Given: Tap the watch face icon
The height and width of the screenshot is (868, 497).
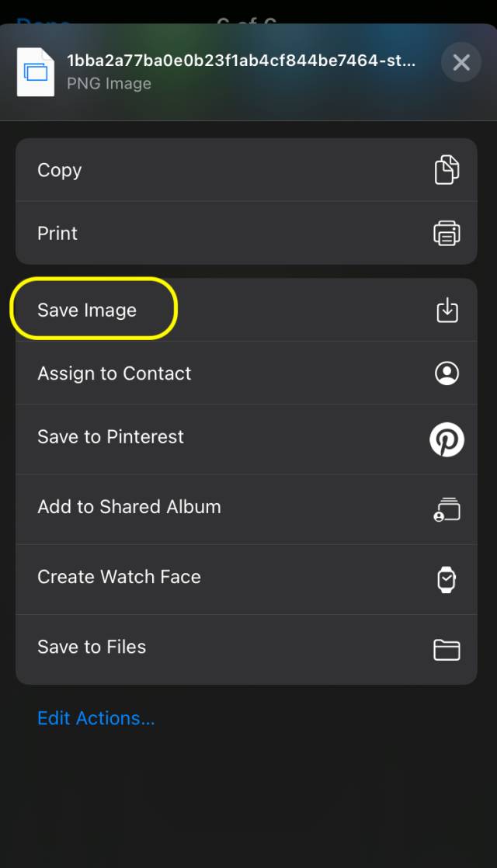Looking at the screenshot, I should click(x=447, y=579).
